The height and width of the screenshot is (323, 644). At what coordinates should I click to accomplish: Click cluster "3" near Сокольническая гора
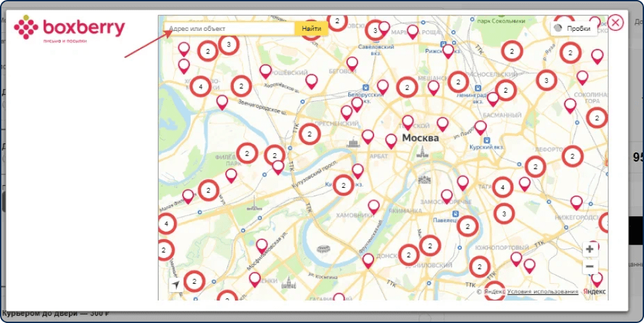(x=546, y=80)
